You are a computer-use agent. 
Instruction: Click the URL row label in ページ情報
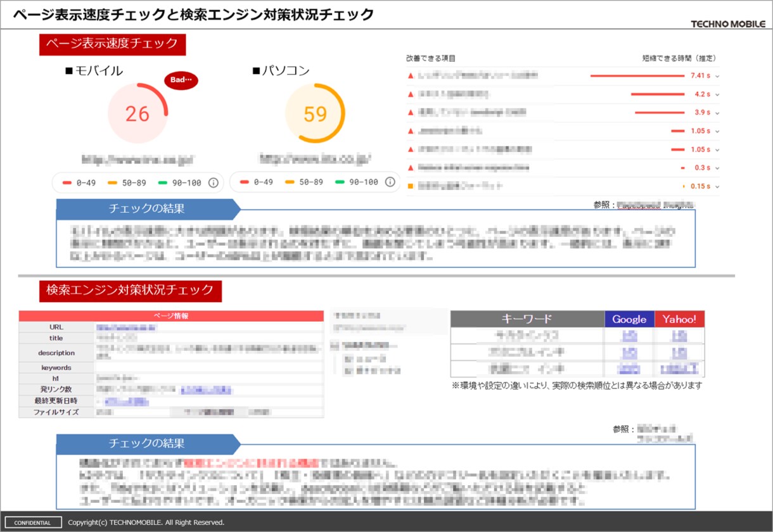pos(56,327)
